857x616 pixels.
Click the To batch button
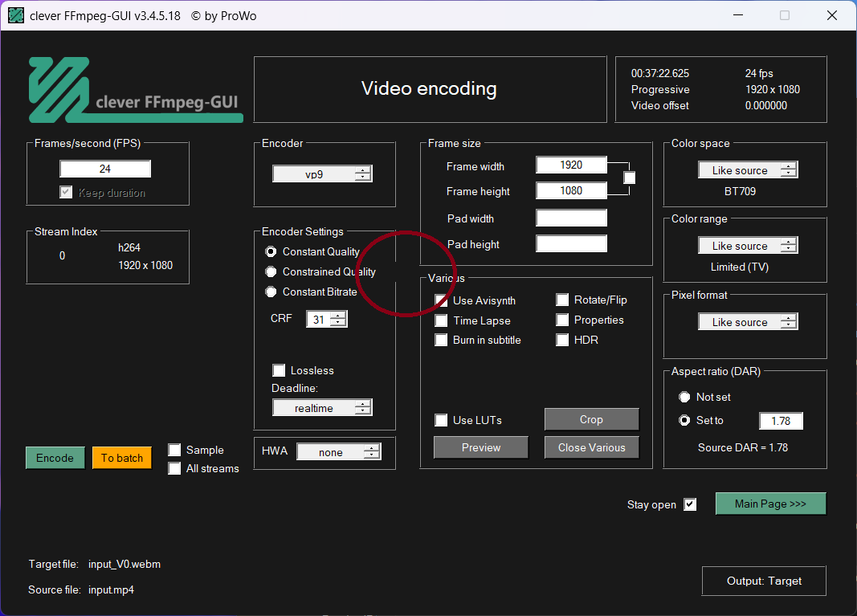122,458
